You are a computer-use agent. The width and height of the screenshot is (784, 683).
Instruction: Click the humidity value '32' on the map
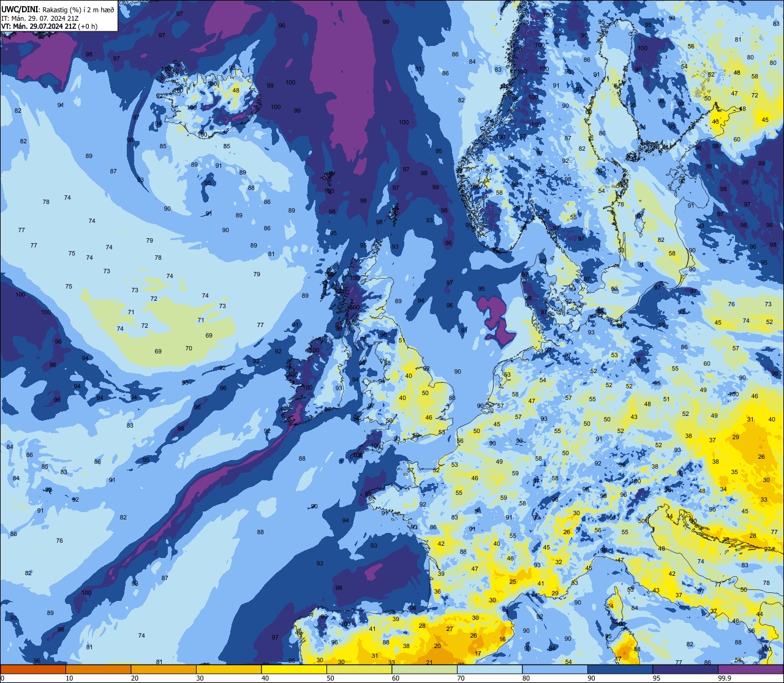pos(559,562)
